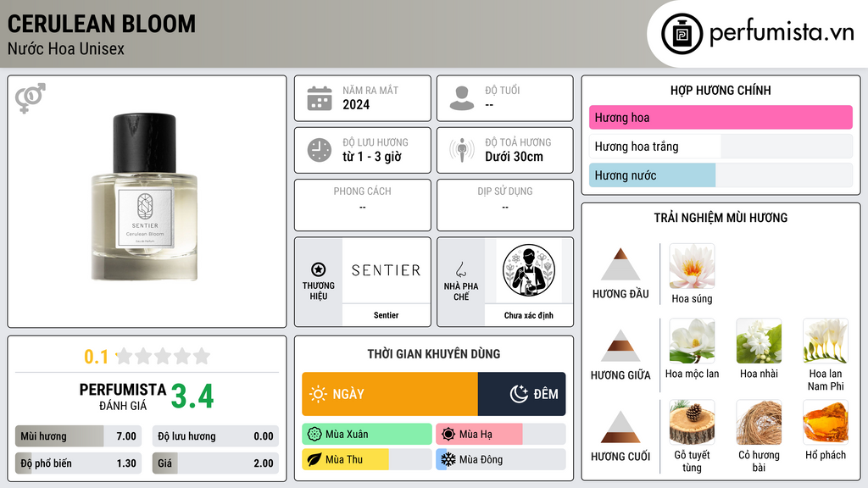Image resolution: width=868 pixels, height=488 pixels.
Task: Click the Cerulean Bloom bottle product photo
Action: [x=144, y=197]
